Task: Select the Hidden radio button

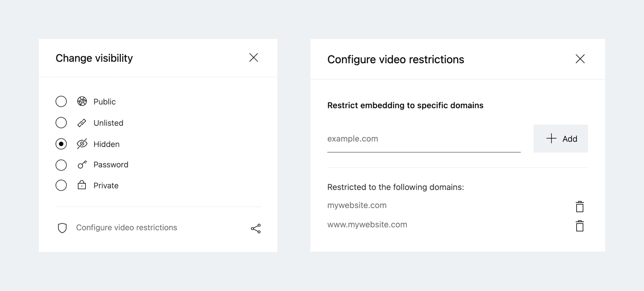Action: [61, 144]
